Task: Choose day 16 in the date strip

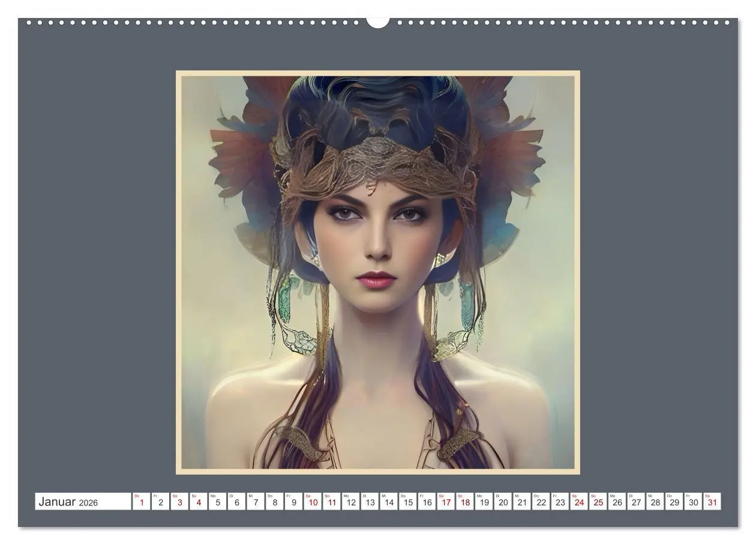Action: (x=427, y=502)
